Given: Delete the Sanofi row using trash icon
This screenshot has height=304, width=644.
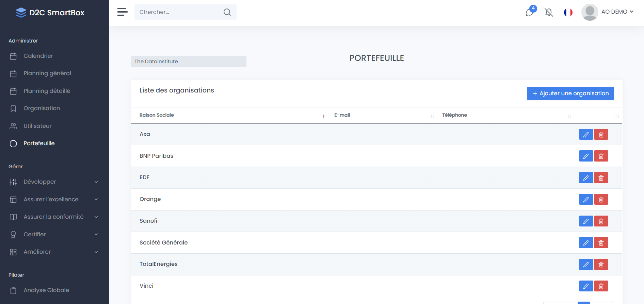Looking at the screenshot, I should (x=601, y=221).
